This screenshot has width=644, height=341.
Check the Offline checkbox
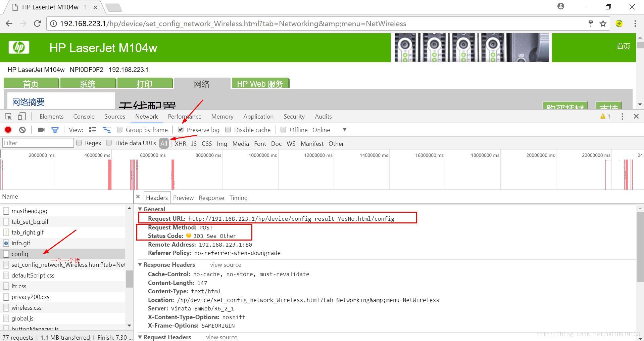pos(283,129)
